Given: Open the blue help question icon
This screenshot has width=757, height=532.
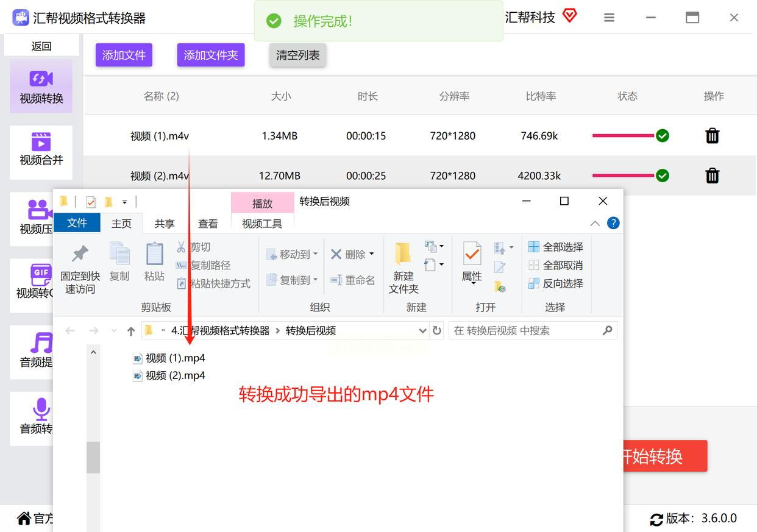Looking at the screenshot, I should coord(613,223).
